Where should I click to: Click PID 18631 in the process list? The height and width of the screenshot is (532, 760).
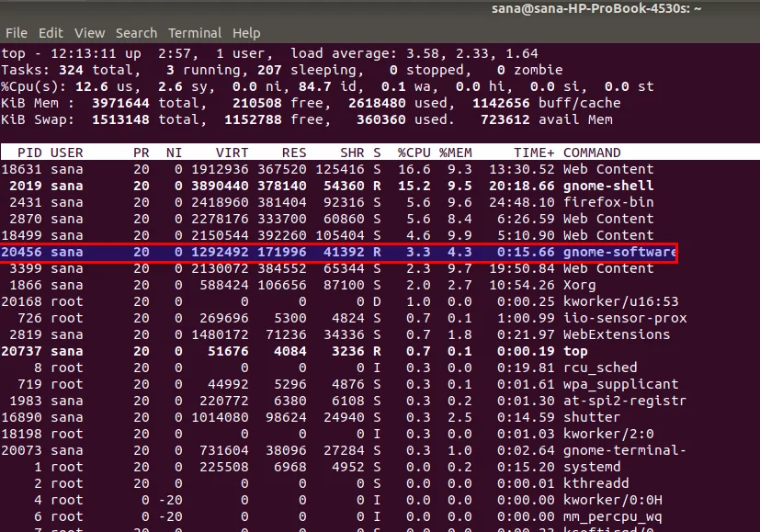(21, 169)
